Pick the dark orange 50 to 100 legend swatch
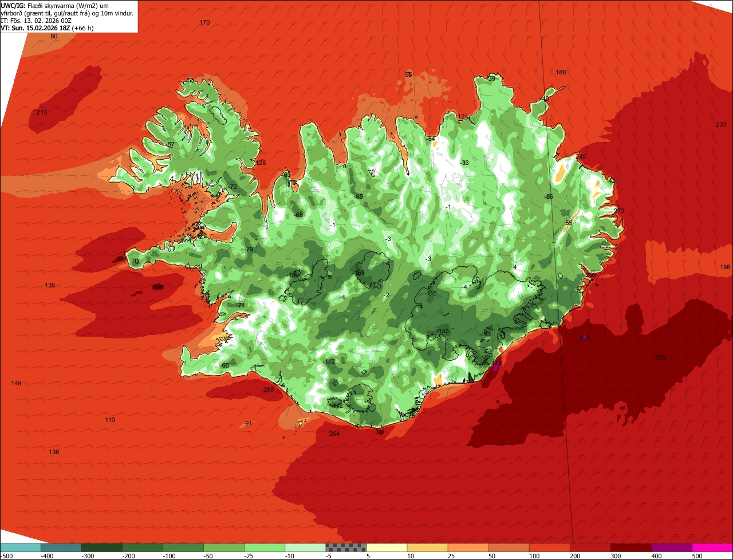The width and height of the screenshot is (733, 560). pos(509,547)
